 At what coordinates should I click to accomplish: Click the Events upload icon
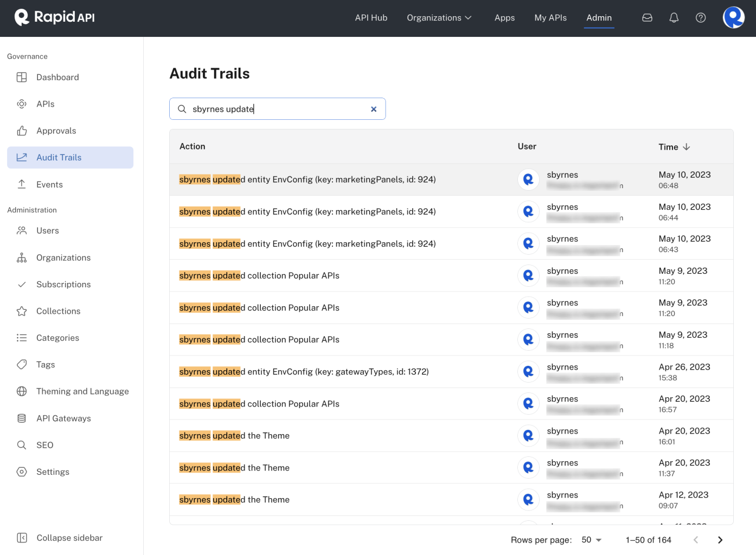(22, 184)
